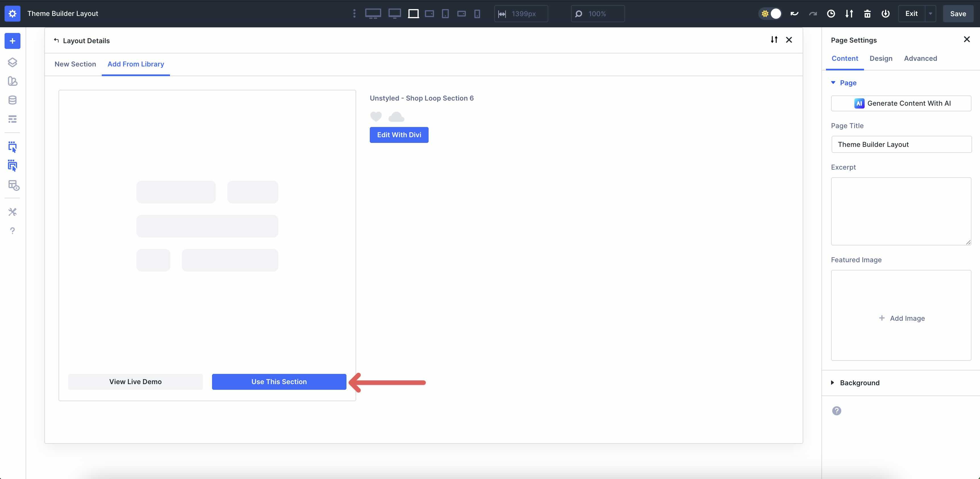Switch to tablet preview mode

coord(445,13)
